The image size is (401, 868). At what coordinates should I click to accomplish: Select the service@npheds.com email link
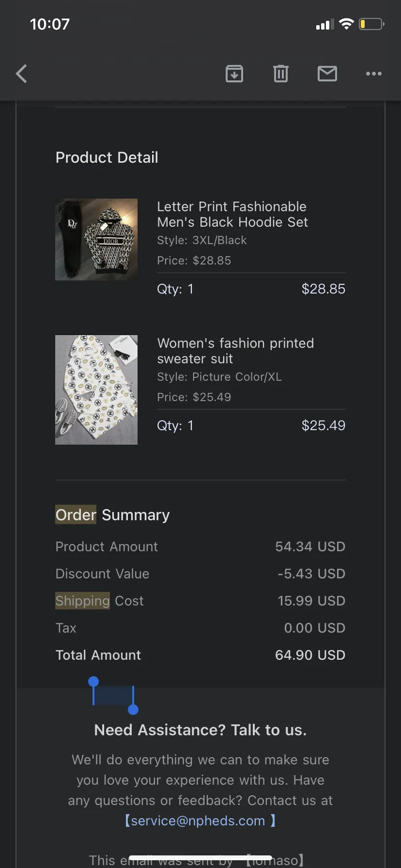(x=198, y=821)
